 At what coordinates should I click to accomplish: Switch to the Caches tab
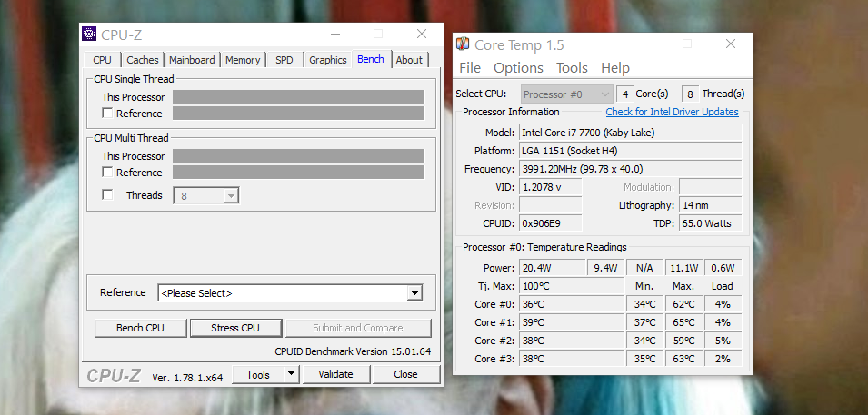[143, 60]
